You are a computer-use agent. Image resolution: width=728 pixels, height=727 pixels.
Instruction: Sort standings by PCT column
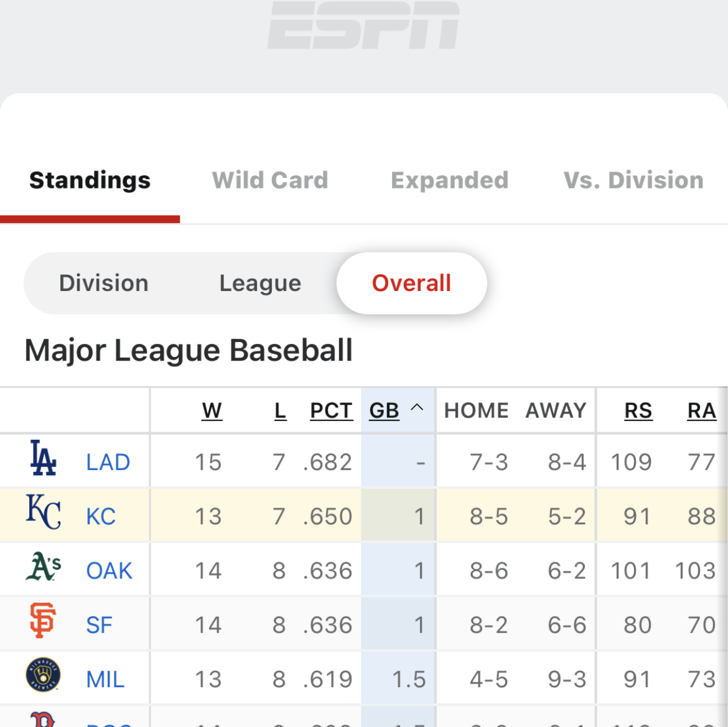tap(332, 410)
